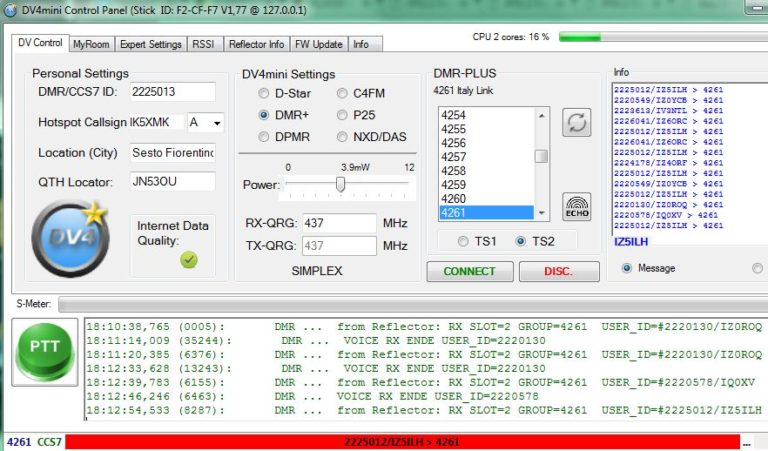
Task: Click the DV4mini title bar app icon
Action: 9,10
